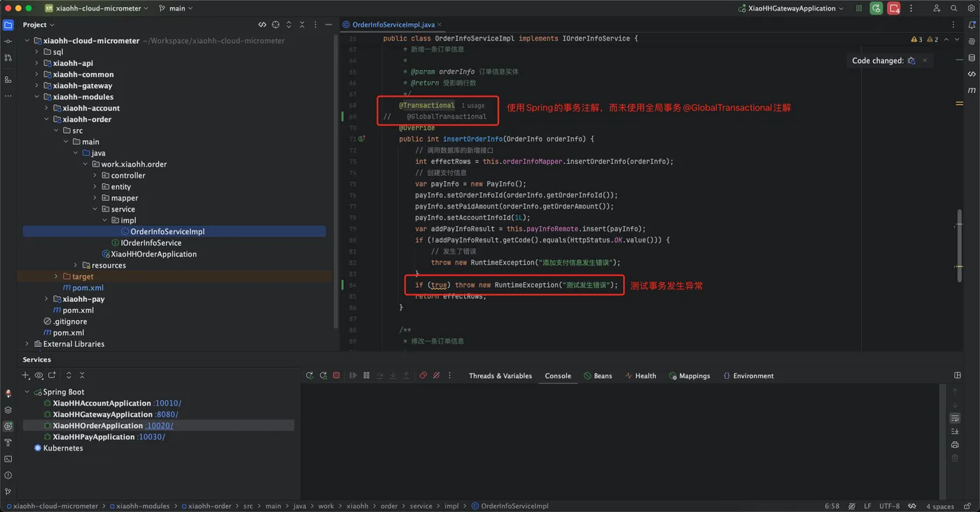980x512 pixels.
Task: Open the Notifications bell
Action: pyautogui.click(x=972, y=25)
